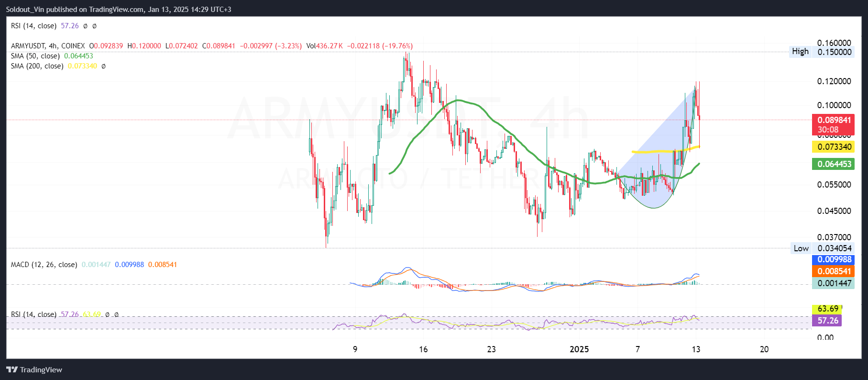Screen dimensions: 868x380
Task: Click the MACD (12, 26, close) legend label
Action: (44, 265)
